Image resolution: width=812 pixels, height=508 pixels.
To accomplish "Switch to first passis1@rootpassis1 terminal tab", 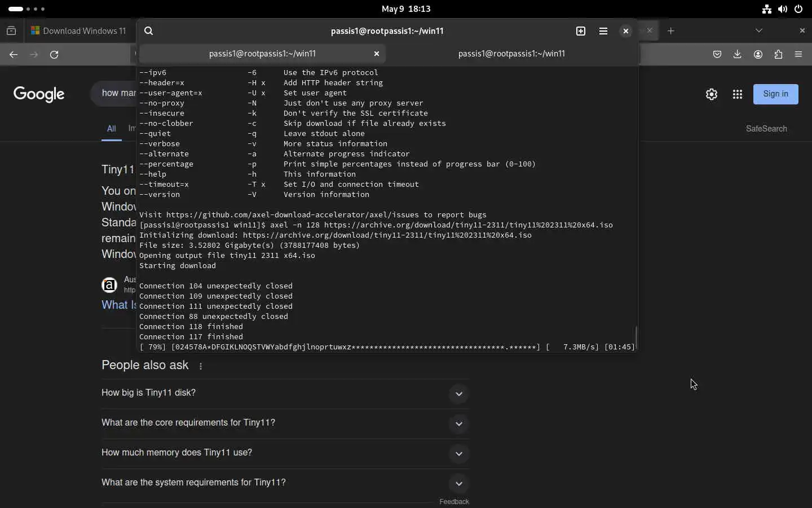I will (x=262, y=54).
